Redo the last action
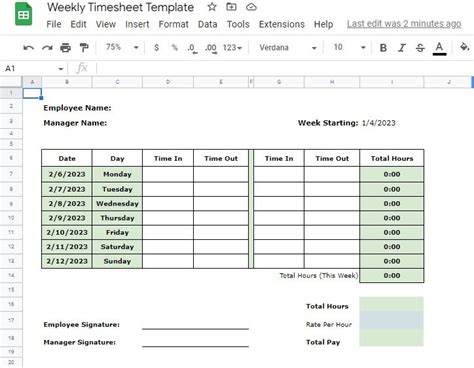This screenshot has height=368, width=474. 47,48
